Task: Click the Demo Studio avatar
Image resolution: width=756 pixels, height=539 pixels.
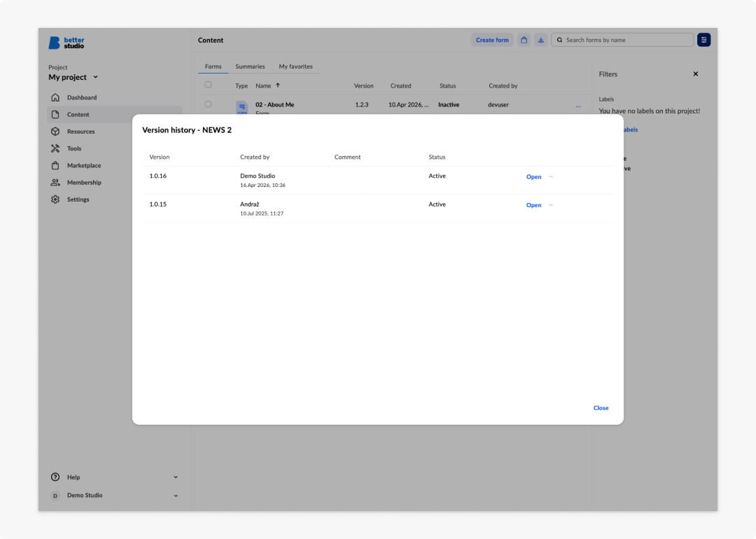Action: pyautogui.click(x=55, y=496)
